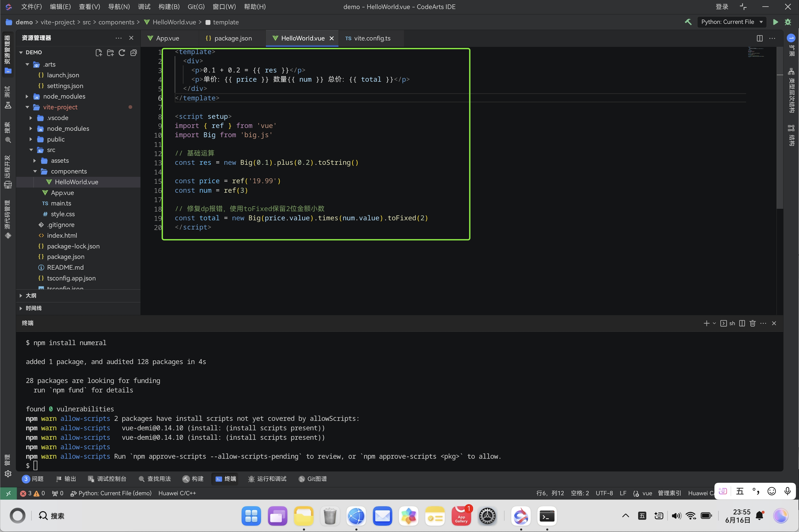Open the run configuration dropdown Python: Current File
Screen dimensions: 799x532
[x=732, y=22]
